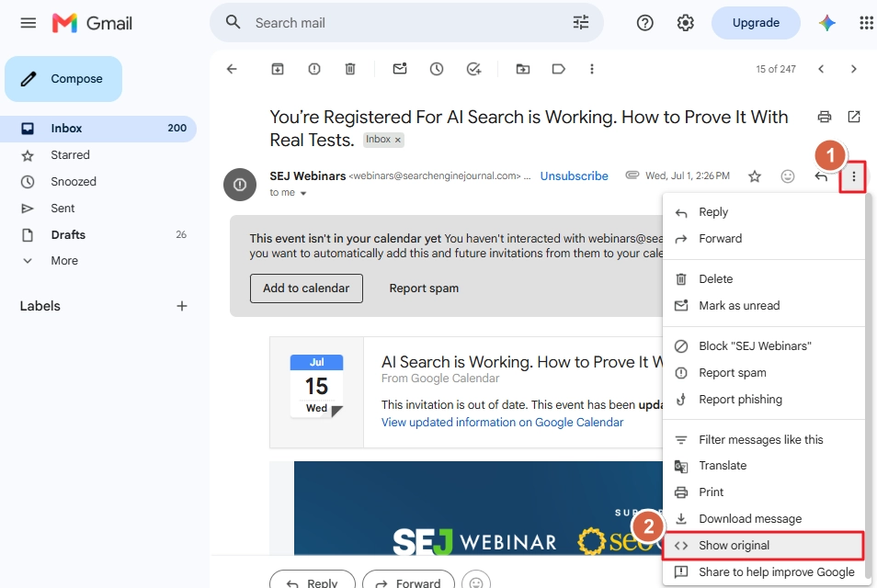Screen dimensions: 877x588
Task: Open the main menu hamburger icon
Action: point(28,23)
